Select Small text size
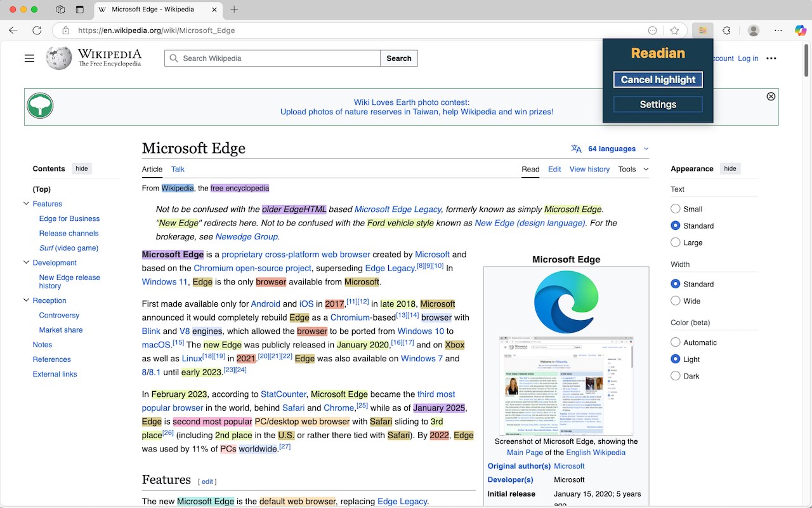This screenshot has height=508, width=812. [x=676, y=209]
